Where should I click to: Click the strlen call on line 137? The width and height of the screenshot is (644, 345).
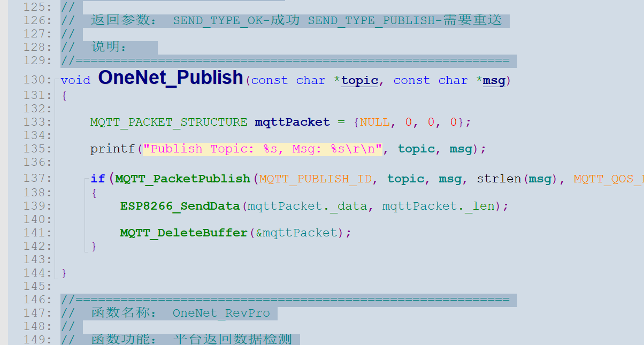click(499, 179)
